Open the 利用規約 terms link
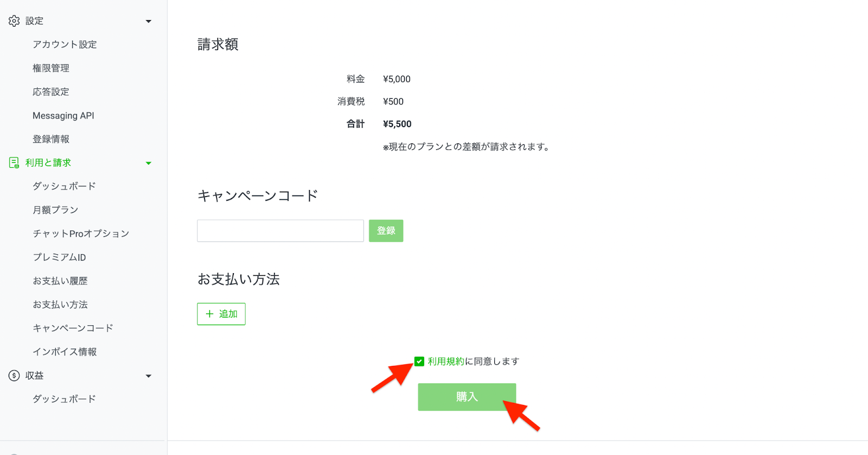 (x=446, y=362)
